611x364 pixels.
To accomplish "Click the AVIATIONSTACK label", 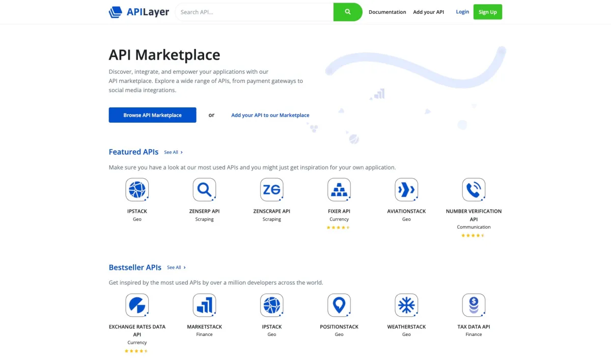I will coord(406,211).
